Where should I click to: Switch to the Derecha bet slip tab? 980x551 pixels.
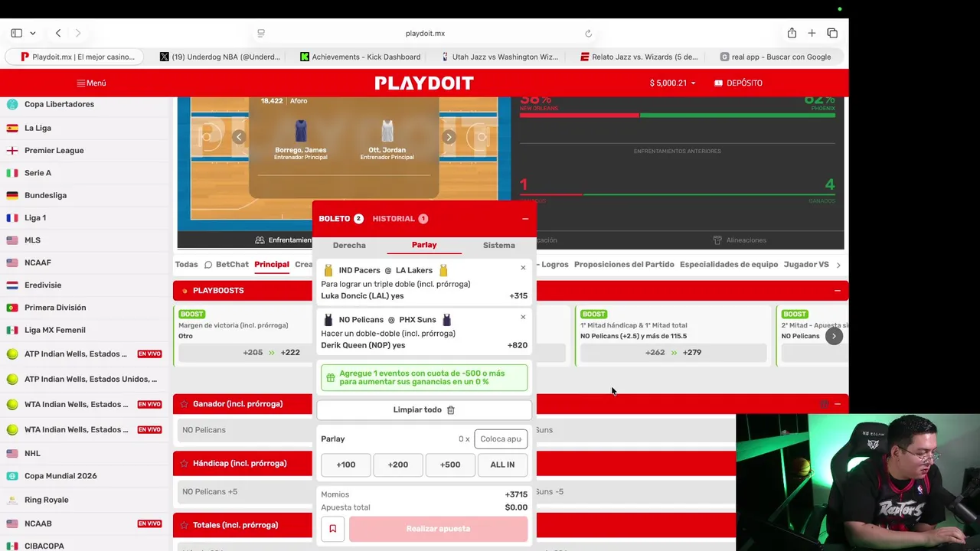coord(349,245)
